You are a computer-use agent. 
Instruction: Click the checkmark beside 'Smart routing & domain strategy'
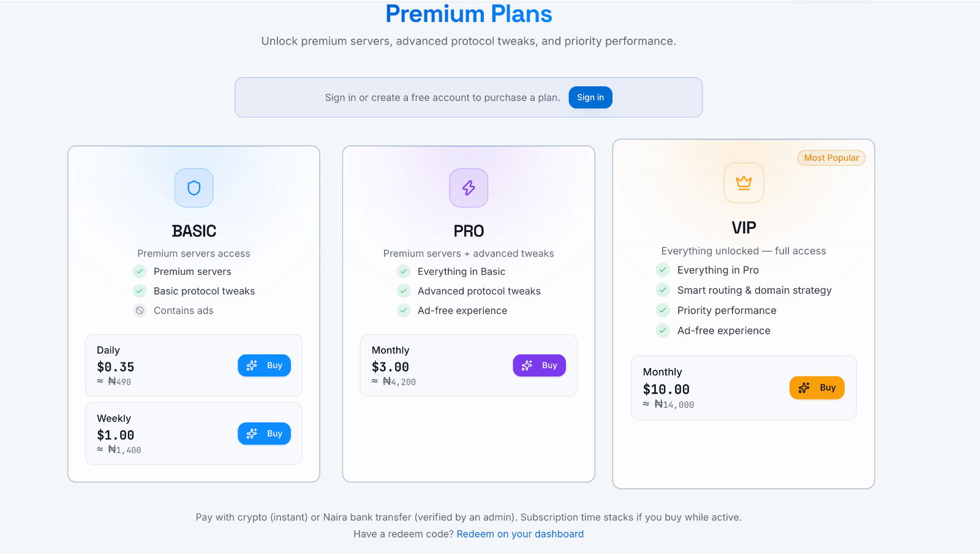663,290
